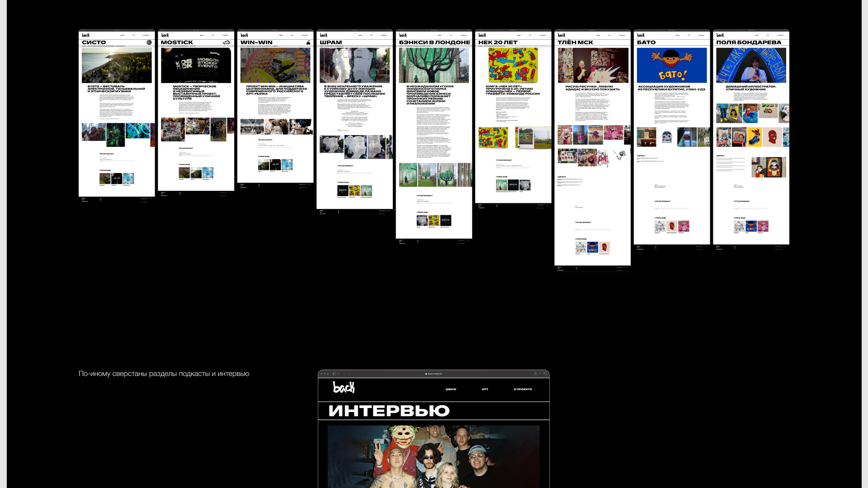Click the large 'back' logo on Интервью page
Viewport: 868px width, 488px height.
tap(344, 387)
